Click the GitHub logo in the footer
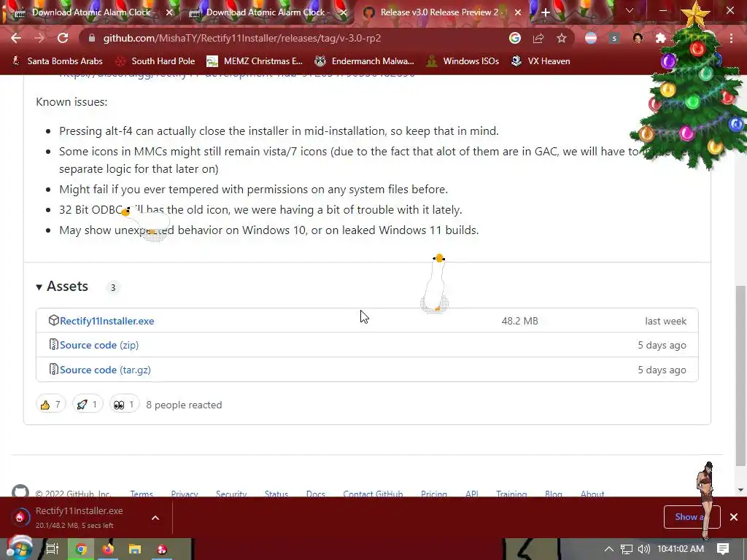747x560 pixels. pyautogui.click(x=20, y=491)
